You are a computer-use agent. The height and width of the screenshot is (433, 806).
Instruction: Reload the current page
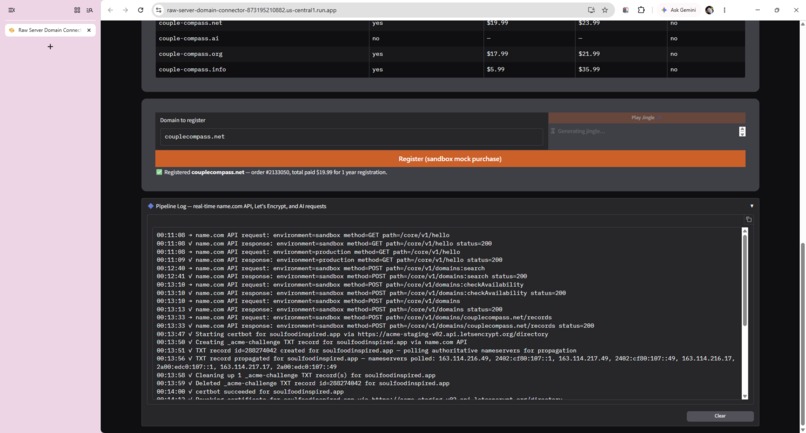coord(140,10)
